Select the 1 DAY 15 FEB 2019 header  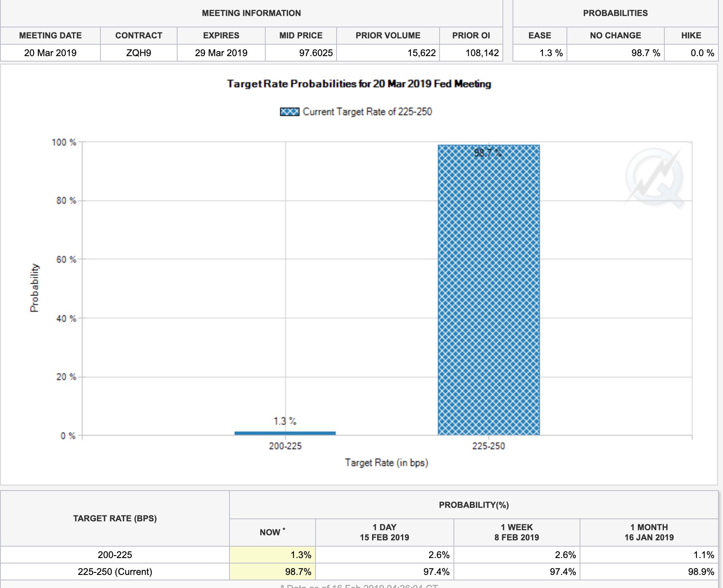[x=384, y=532]
